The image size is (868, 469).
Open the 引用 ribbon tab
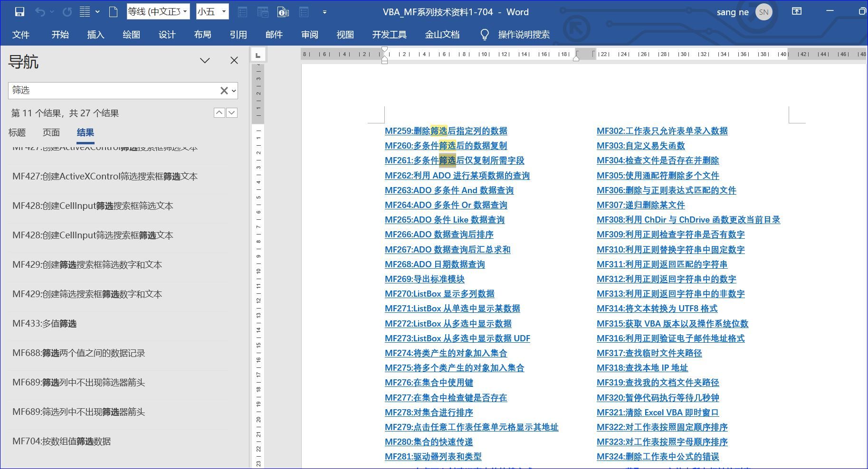click(238, 35)
